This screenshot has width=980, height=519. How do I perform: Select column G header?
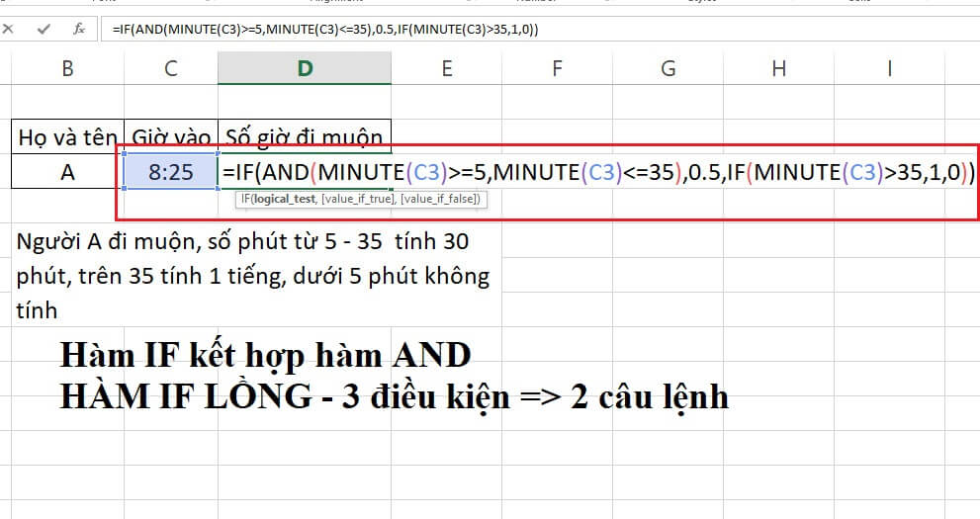click(668, 68)
